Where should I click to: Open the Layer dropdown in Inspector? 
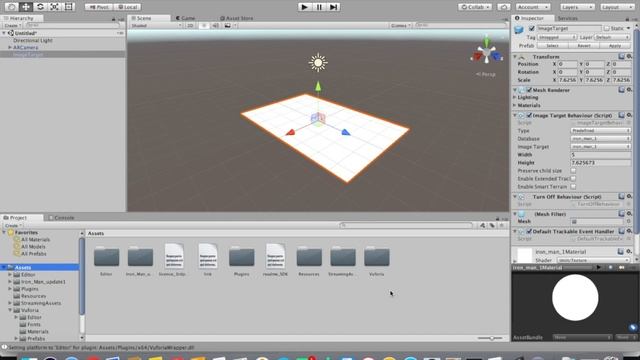point(612,37)
